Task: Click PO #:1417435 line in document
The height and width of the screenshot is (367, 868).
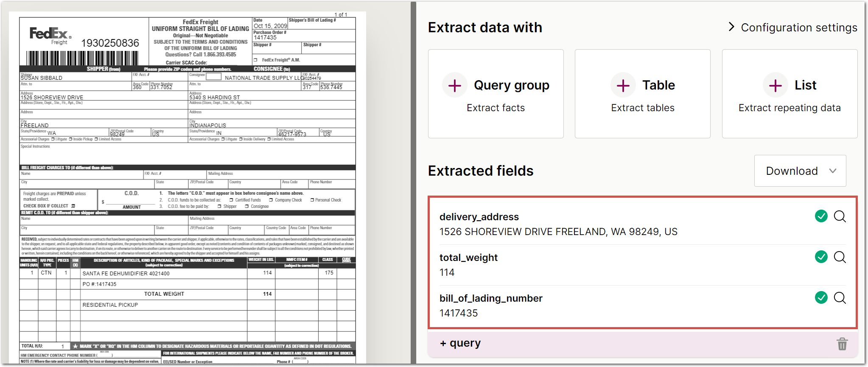Action: (99, 284)
